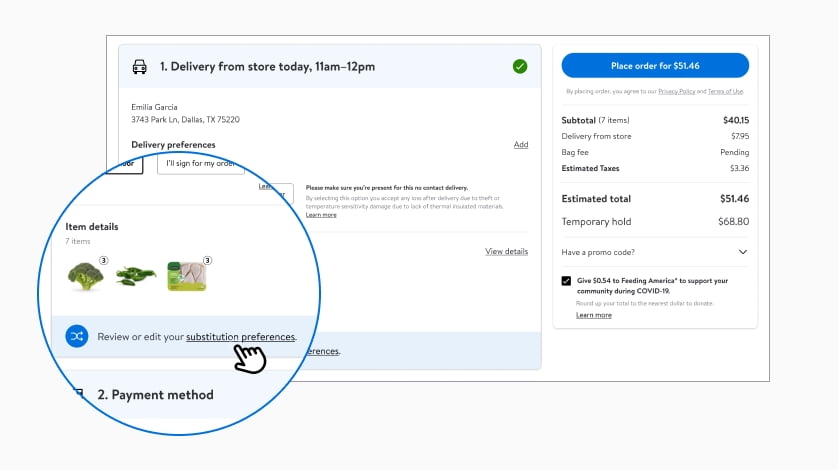Click Learn more under donation text
The height and width of the screenshot is (470, 838).
click(594, 315)
